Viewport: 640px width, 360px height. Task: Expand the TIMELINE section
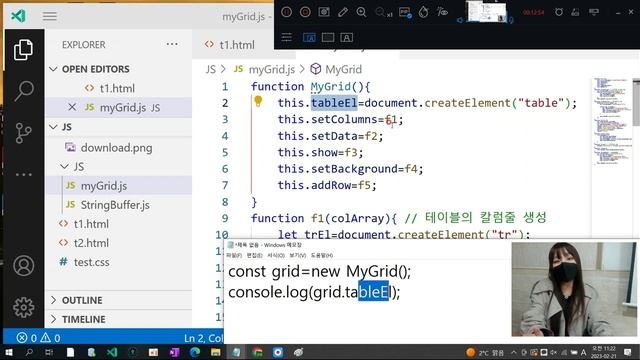point(53,319)
